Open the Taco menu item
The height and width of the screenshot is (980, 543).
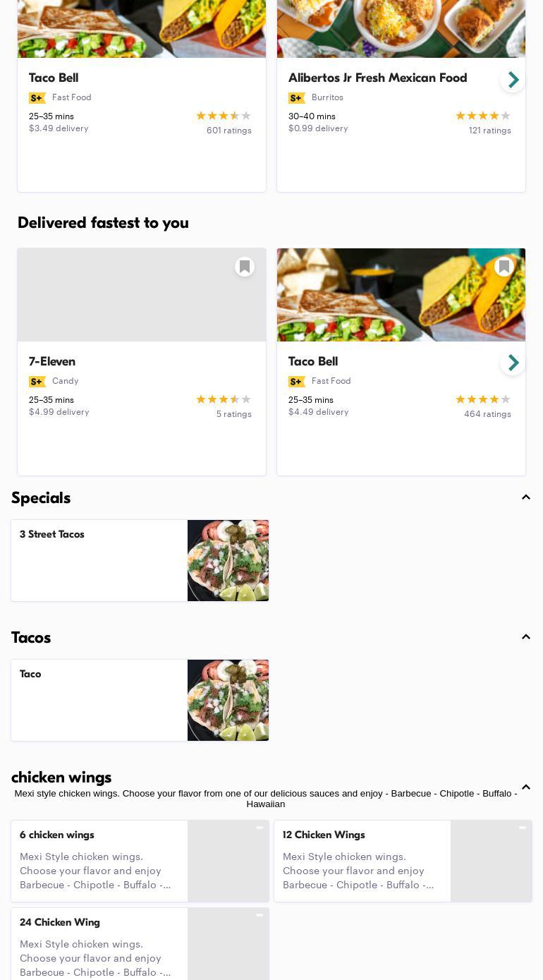point(140,701)
